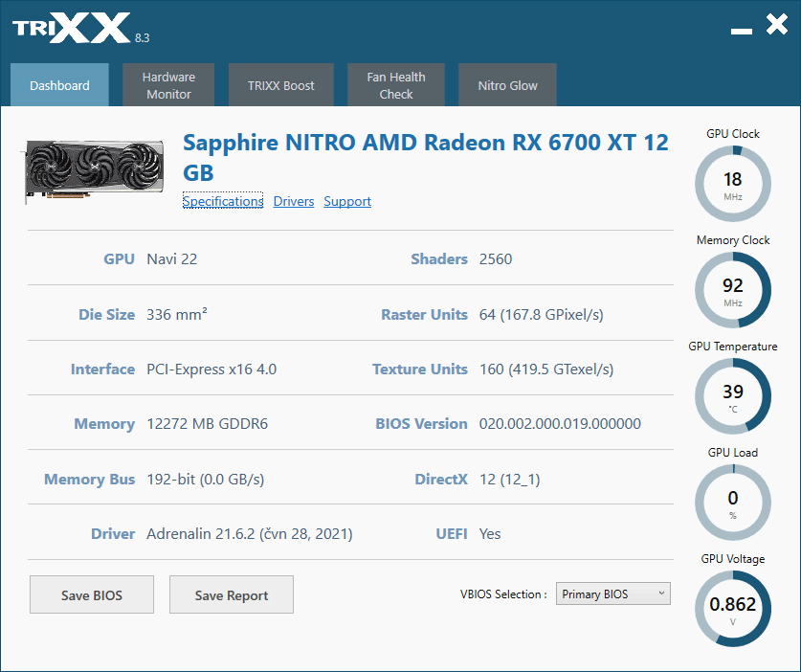This screenshot has width=801, height=672.
Task: Click the Save Report button
Action: pyautogui.click(x=231, y=594)
